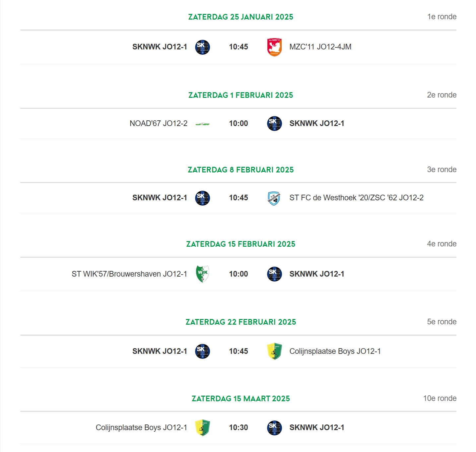This screenshot has height=452, width=476.
Task: Select the 10:30 kickoff on 15 maart
Action: point(238,427)
